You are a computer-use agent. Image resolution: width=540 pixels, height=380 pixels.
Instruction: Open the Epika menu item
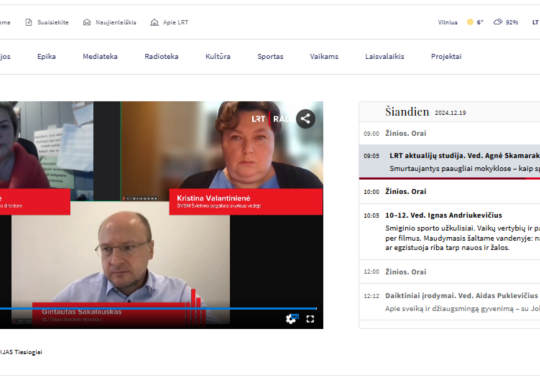46,57
